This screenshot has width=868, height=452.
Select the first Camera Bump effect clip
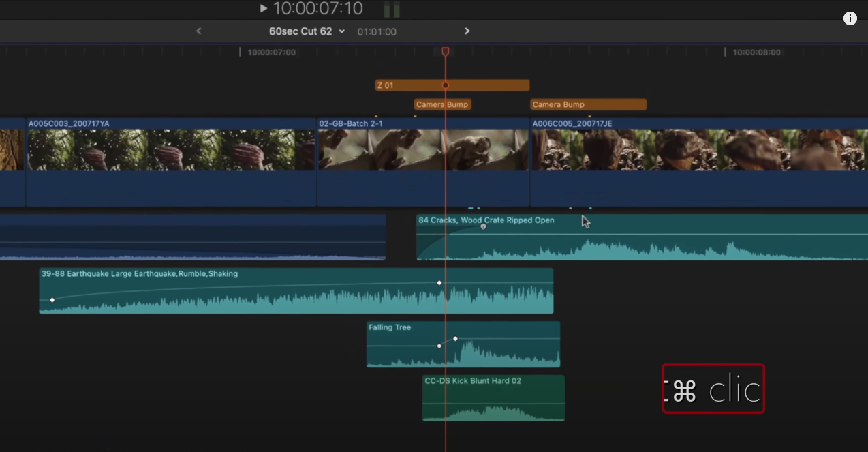coord(429,104)
